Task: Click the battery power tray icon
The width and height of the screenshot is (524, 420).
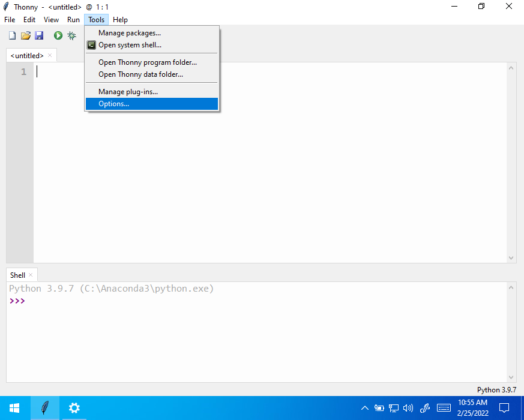Action: 379,408
